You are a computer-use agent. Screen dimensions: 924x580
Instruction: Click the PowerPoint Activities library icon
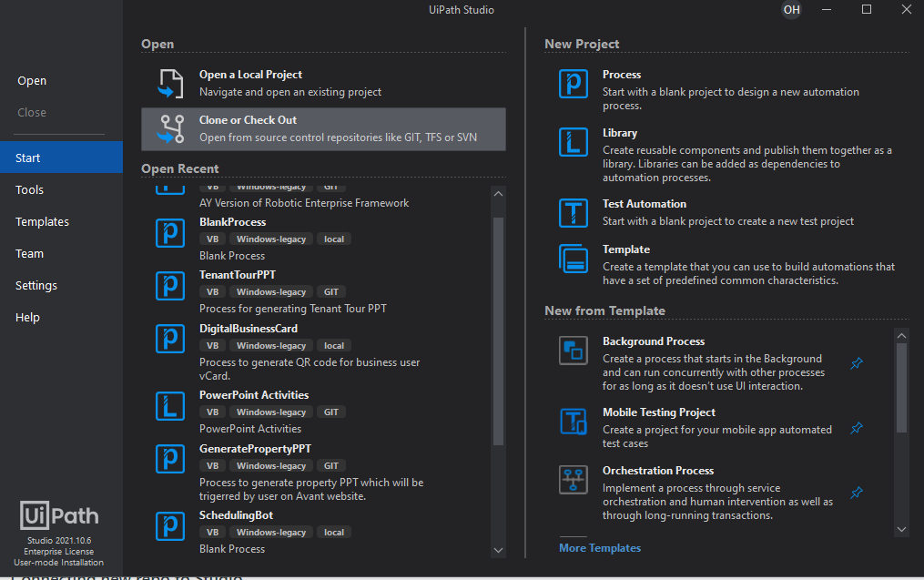170,406
